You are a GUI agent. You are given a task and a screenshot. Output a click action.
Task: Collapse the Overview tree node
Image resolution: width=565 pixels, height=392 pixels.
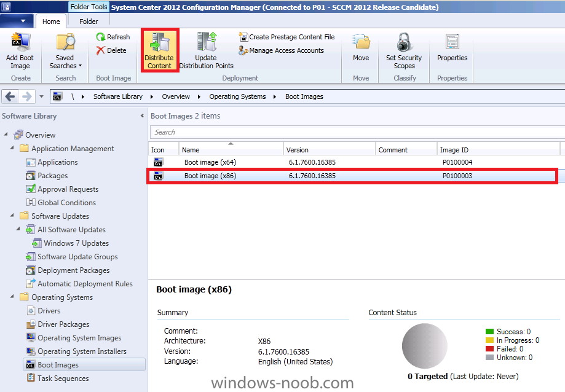point(6,135)
